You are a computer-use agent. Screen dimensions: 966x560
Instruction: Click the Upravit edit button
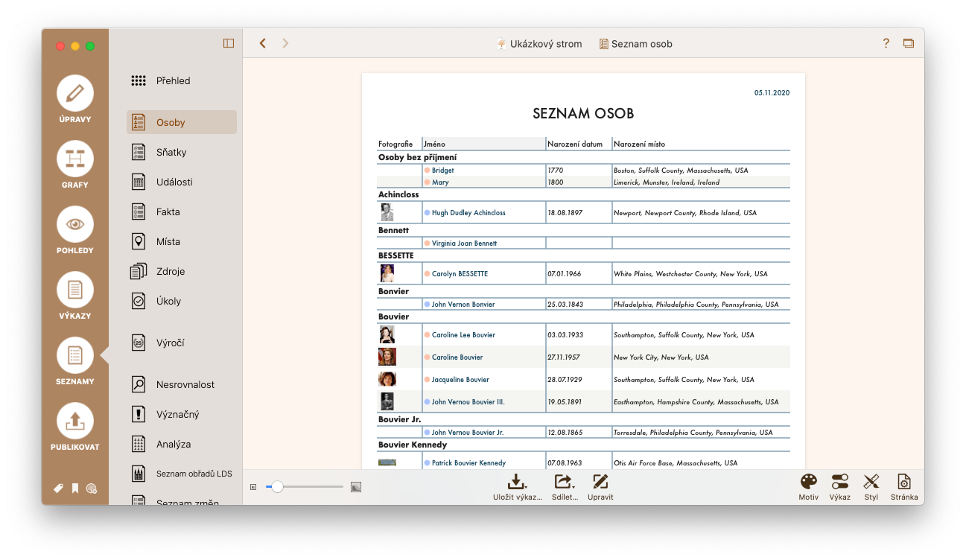pyautogui.click(x=600, y=487)
